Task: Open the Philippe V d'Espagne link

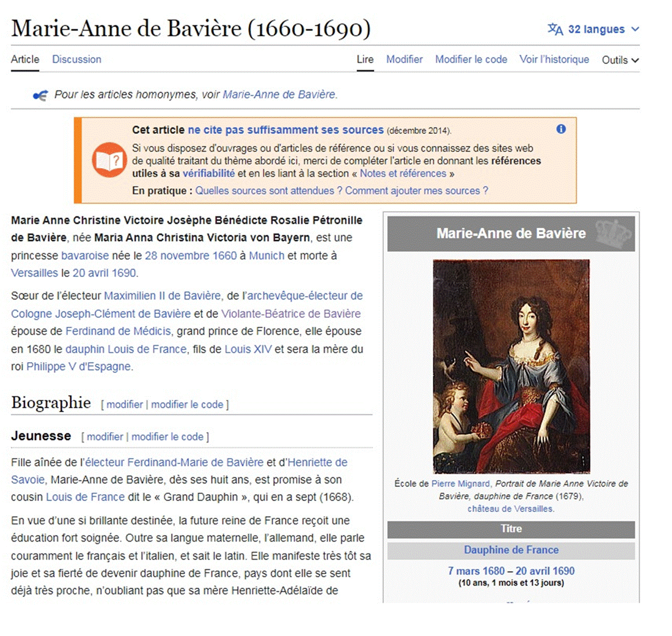Action: (78, 367)
